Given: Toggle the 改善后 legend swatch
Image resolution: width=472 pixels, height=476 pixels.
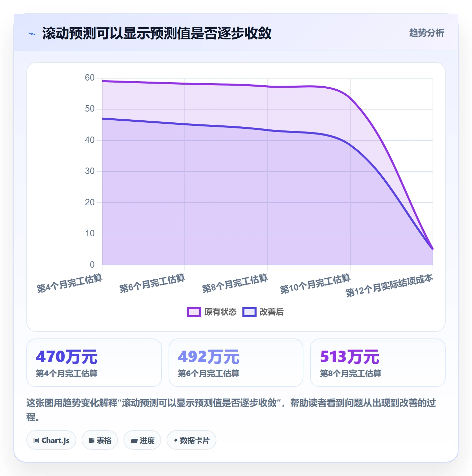Looking at the screenshot, I should pos(249,312).
